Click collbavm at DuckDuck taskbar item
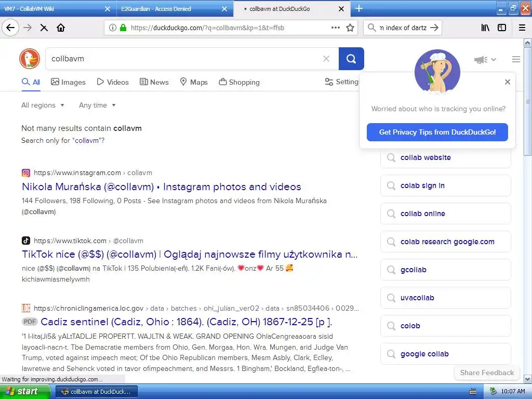Screen dimensions: 532x399 point(97,392)
